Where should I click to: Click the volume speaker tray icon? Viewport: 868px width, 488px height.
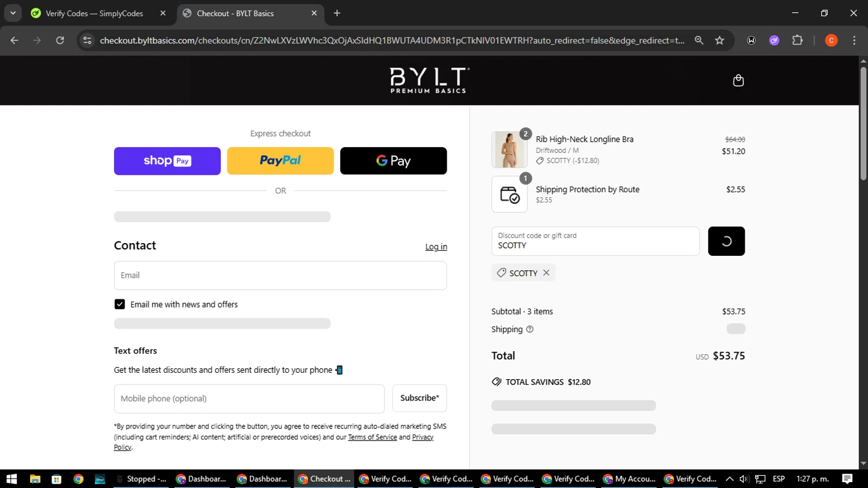(x=744, y=479)
